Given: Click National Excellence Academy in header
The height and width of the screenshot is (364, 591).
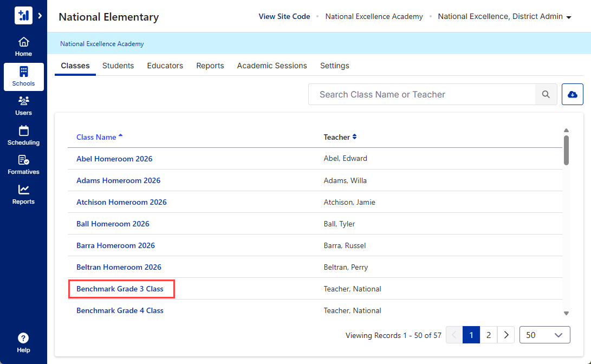Looking at the screenshot, I should tap(374, 17).
